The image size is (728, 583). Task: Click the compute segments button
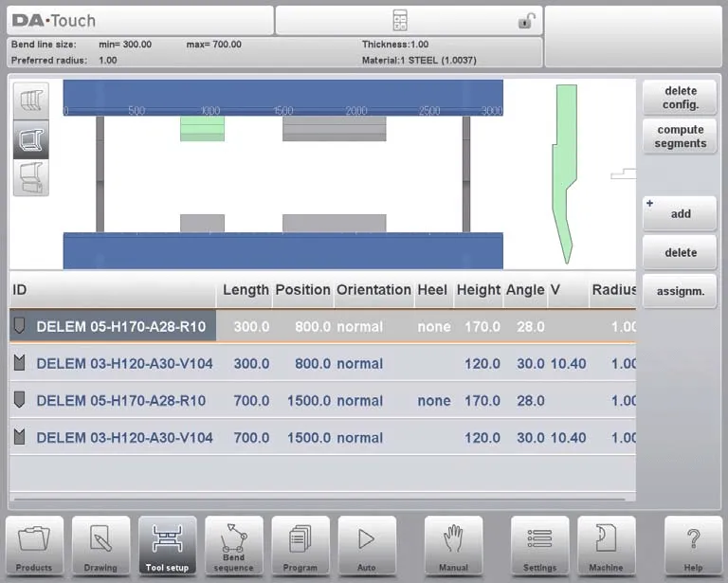(680, 137)
